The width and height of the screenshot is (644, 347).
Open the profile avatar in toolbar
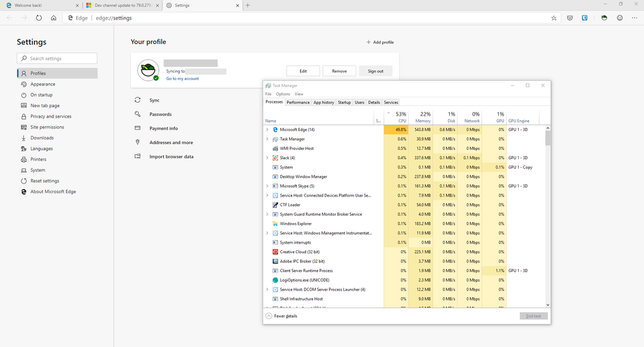pyautogui.click(x=604, y=18)
